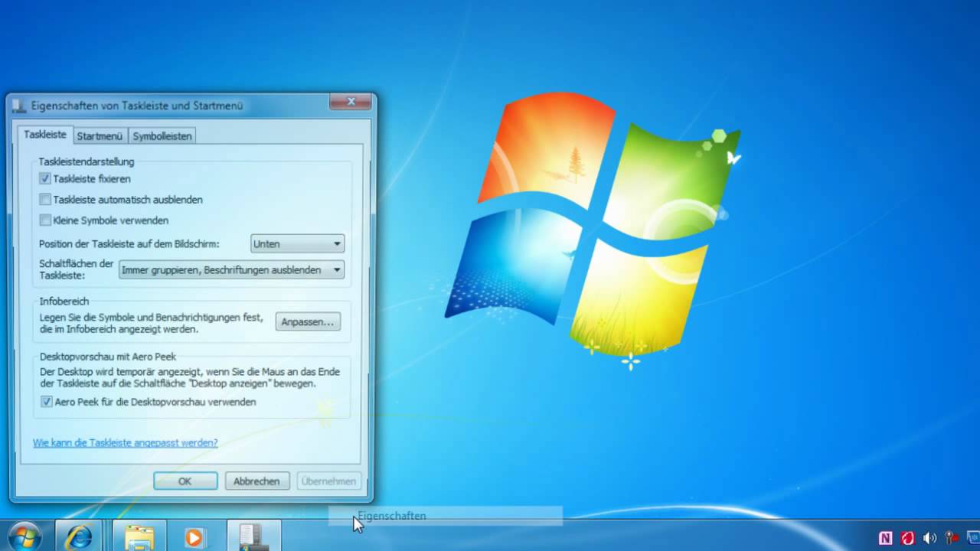
Task: Switch to the Startmenü tab
Action: [x=100, y=136]
